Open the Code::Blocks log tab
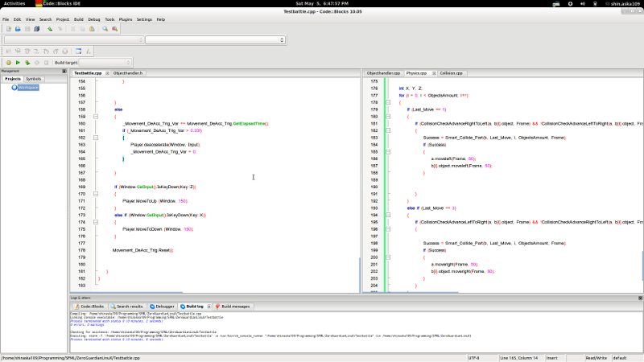Screen dimensions: 644x362 [x=89, y=306]
